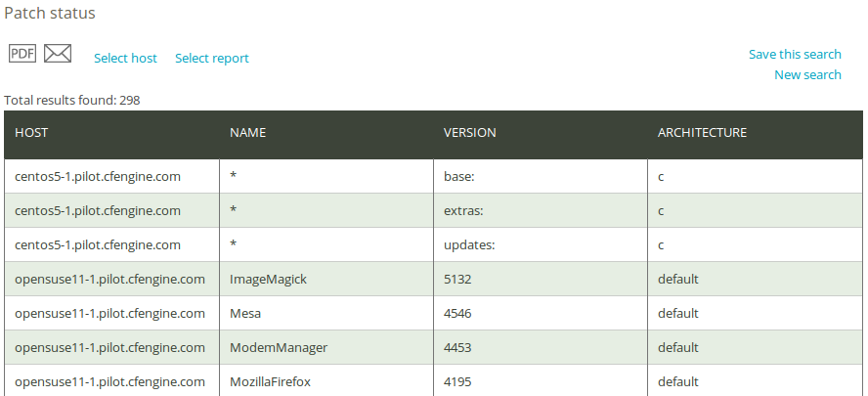Sort table by ARCHITECTURE column header
Image resolution: width=868 pixels, height=396 pixels.
click(702, 133)
